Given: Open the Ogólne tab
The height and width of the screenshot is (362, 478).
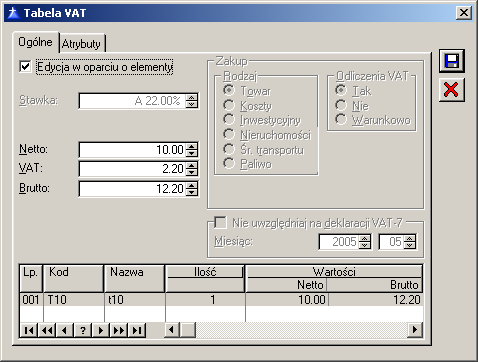Looking at the screenshot, I should (x=35, y=42).
